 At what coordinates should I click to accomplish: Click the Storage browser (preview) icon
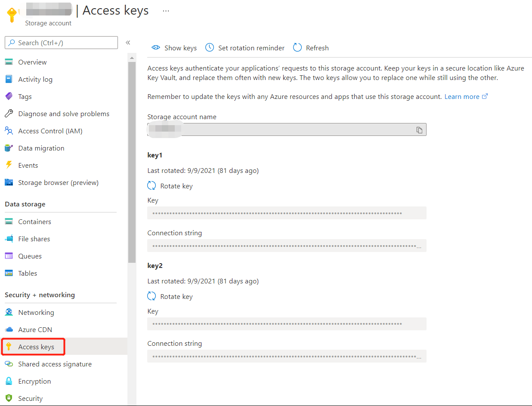pos(9,182)
